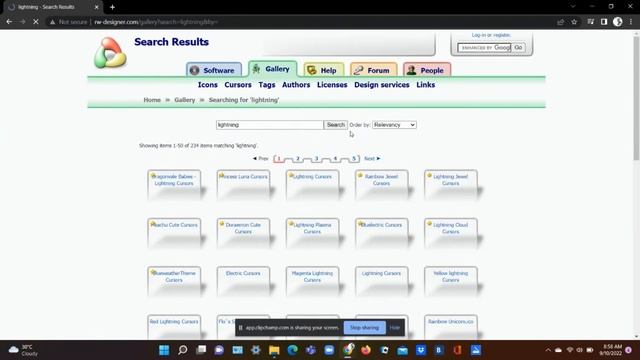The width and height of the screenshot is (640, 360).
Task: Open Design services page
Action: [x=382, y=85]
